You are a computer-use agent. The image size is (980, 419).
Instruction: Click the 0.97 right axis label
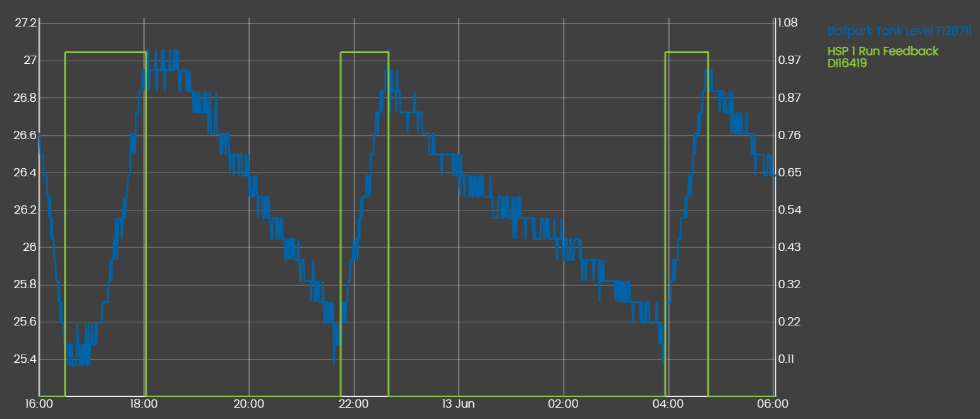[x=787, y=61]
